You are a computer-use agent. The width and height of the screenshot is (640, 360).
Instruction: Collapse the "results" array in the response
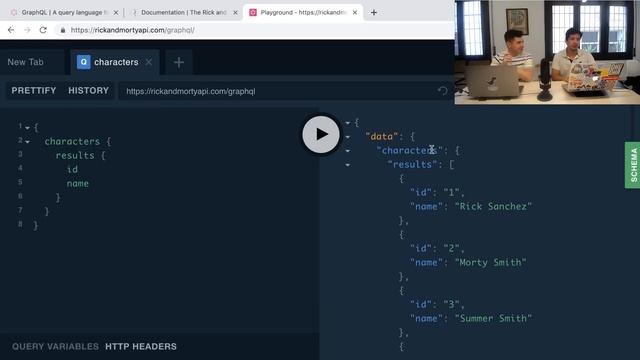348,165
